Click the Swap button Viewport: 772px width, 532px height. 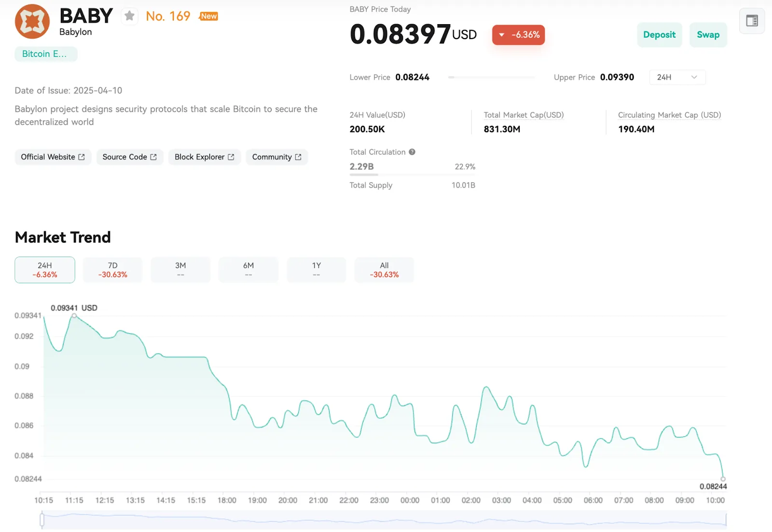click(x=708, y=35)
